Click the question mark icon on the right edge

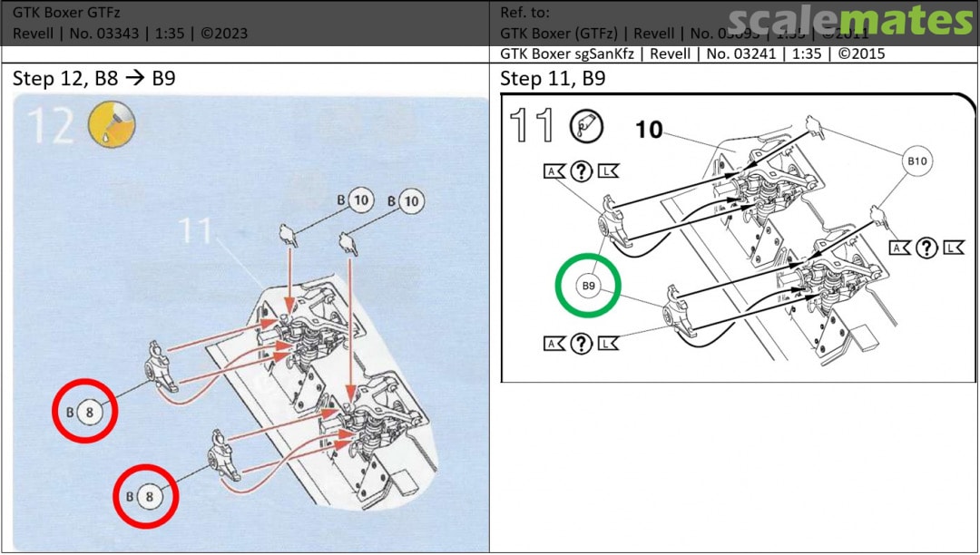(x=926, y=248)
